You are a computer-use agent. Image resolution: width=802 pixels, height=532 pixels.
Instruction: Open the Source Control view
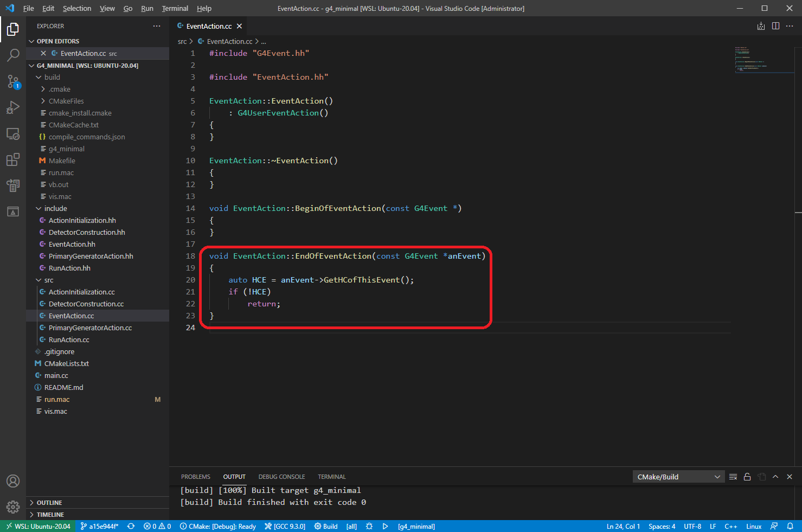13,81
